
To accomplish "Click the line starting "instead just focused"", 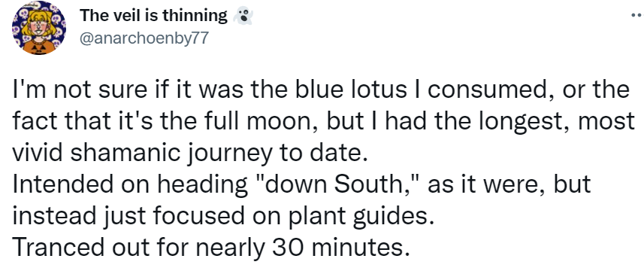I will pyautogui.click(x=224, y=217).
